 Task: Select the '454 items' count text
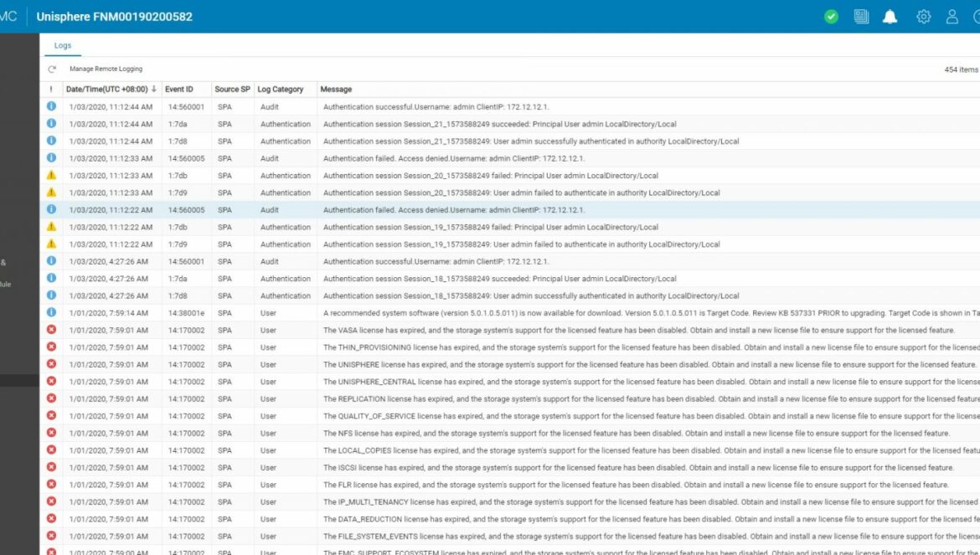click(962, 69)
